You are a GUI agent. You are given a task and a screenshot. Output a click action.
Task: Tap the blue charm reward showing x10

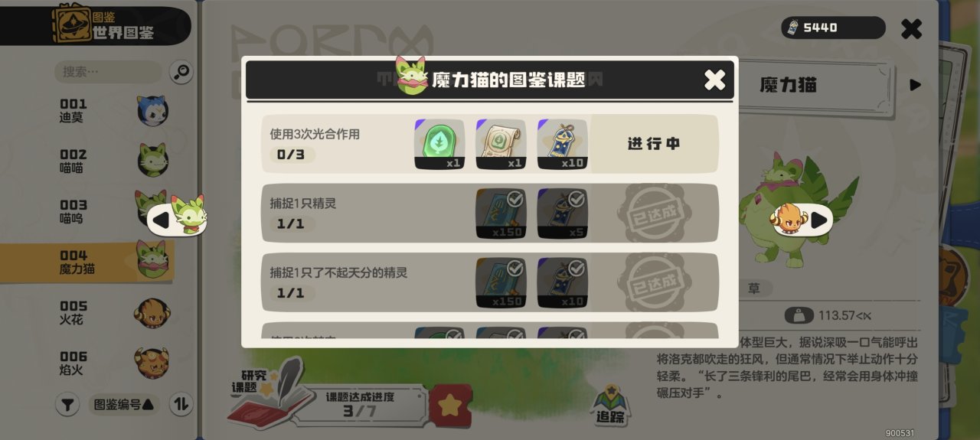[562, 144]
